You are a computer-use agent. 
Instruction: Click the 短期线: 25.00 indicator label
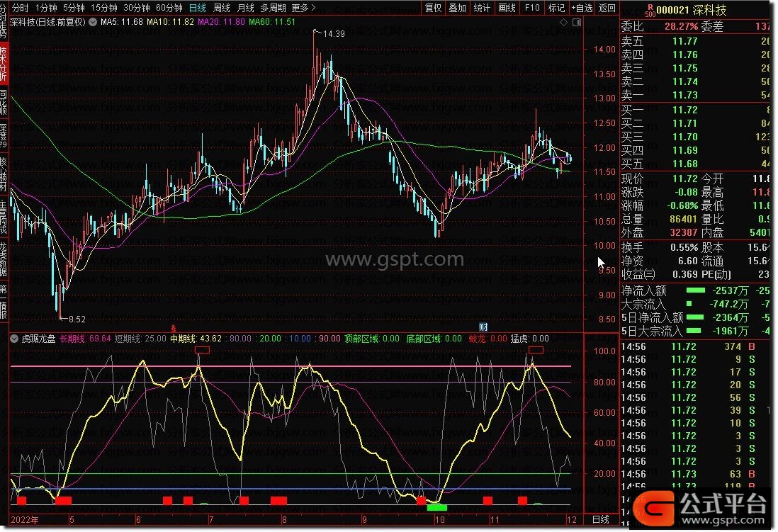(140, 339)
